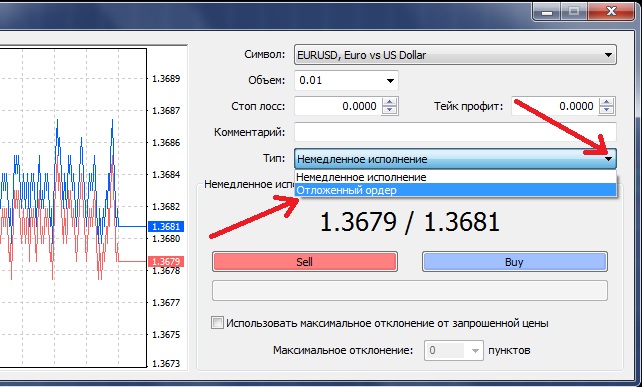The height and width of the screenshot is (387, 642).
Task: Click the tick chart area
Action: pos(73,208)
